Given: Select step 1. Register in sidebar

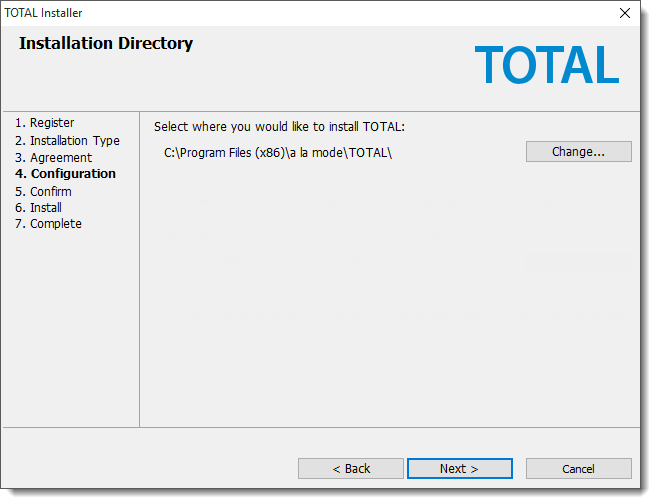Looking at the screenshot, I should (44, 123).
